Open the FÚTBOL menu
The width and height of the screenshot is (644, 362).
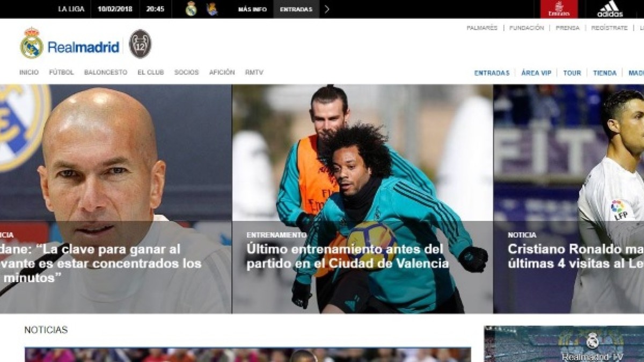pyautogui.click(x=61, y=72)
